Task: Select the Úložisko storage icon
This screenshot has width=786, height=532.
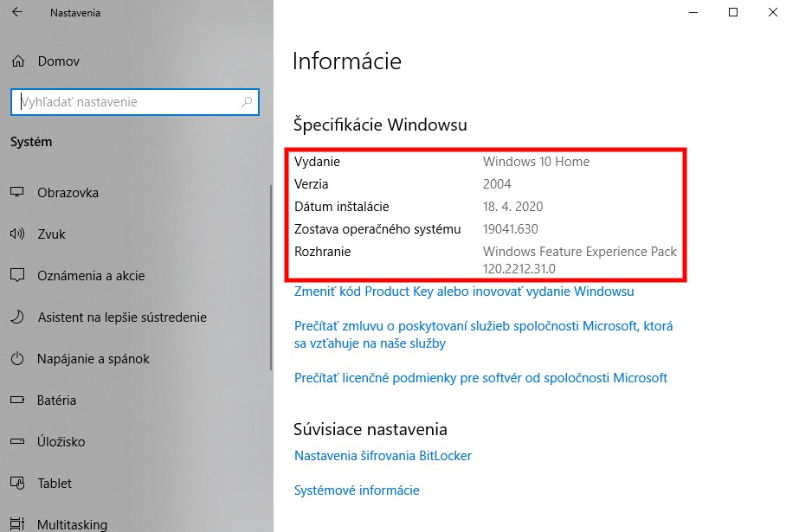Action: click(x=17, y=441)
